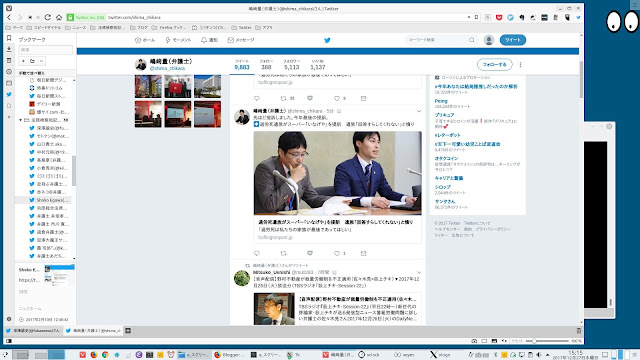Viewport: 640px width, 360px height.
Task: Select the Following 388 profile tab
Action: coord(266,64)
